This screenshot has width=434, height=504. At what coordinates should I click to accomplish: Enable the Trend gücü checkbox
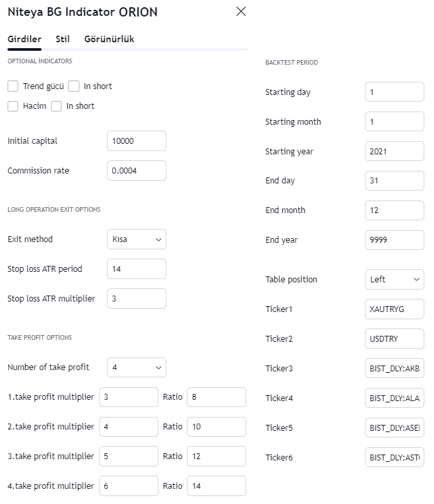click(x=13, y=86)
